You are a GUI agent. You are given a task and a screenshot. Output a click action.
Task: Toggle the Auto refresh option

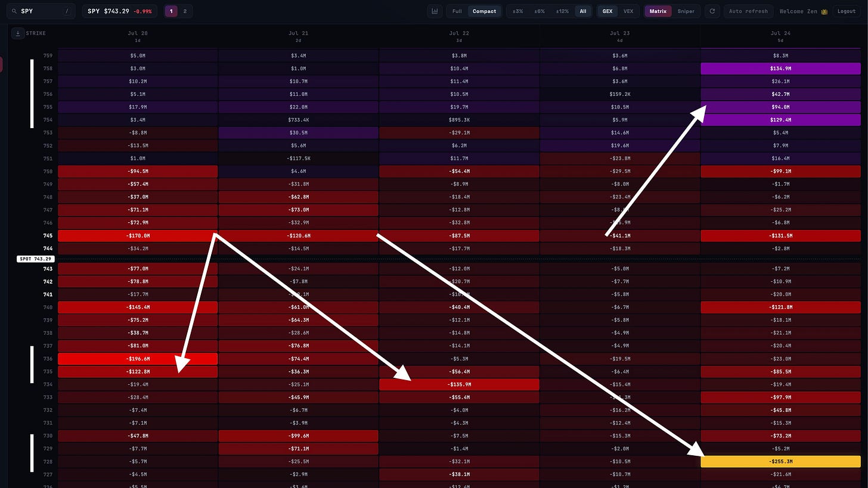(x=748, y=11)
